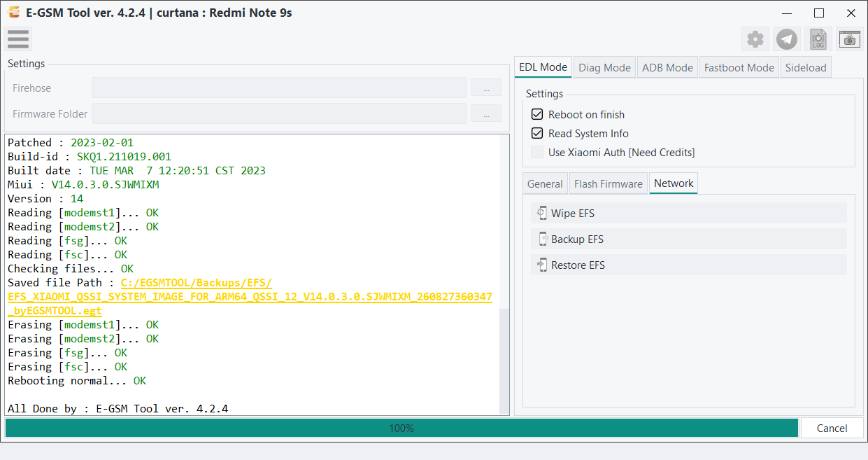Browse for Firmware Folder button
Image resolution: width=868 pixels, height=460 pixels.
click(x=486, y=113)
